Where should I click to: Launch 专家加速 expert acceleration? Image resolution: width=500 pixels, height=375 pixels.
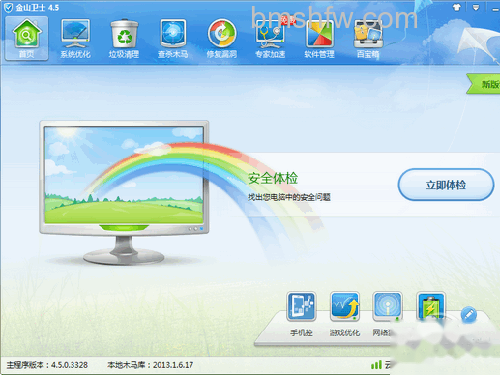270,38
